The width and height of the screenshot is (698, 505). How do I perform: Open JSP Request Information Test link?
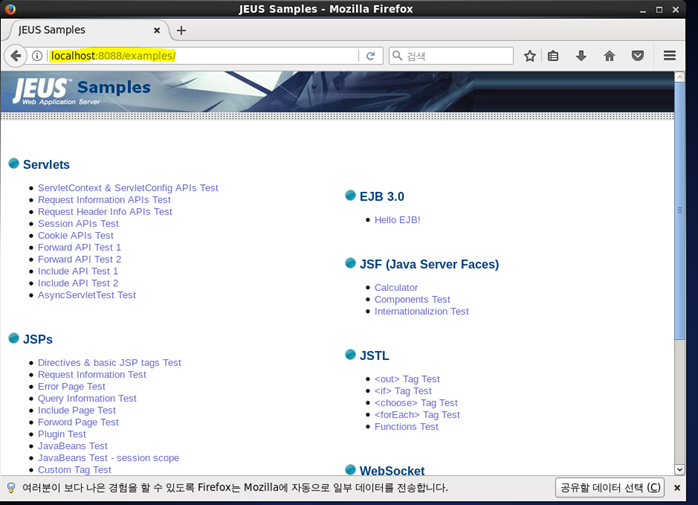tap(92, 375)
